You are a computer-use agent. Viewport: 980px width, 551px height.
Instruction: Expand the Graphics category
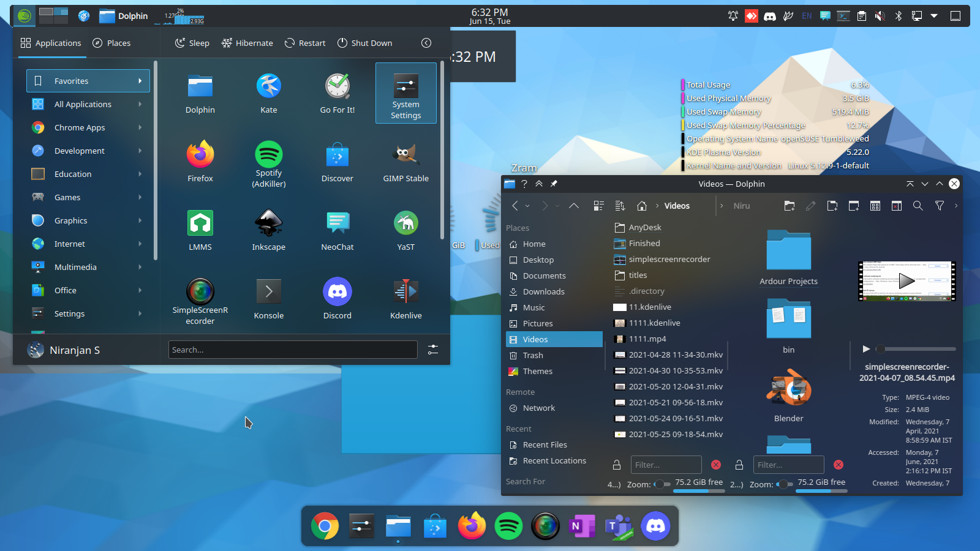coord(88,220)
